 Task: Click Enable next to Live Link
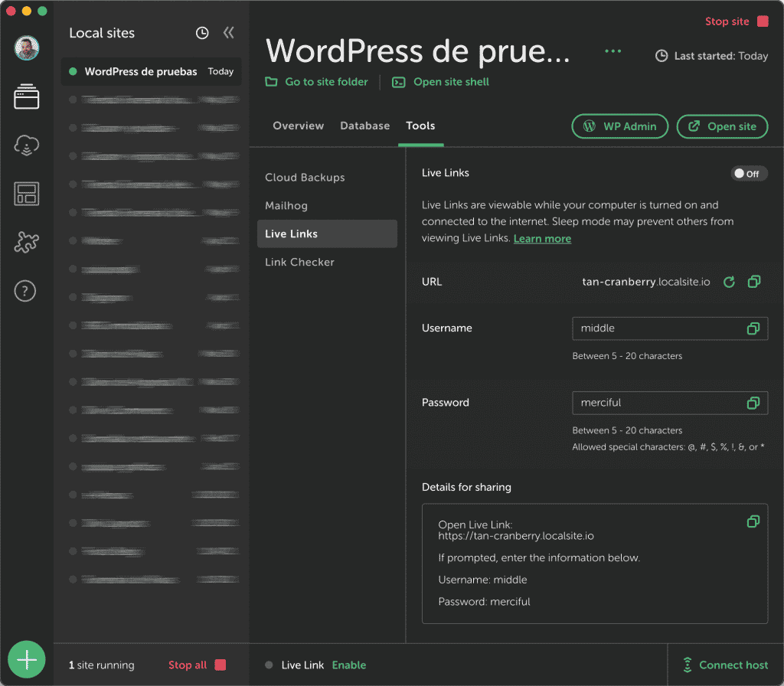point(349,665)
